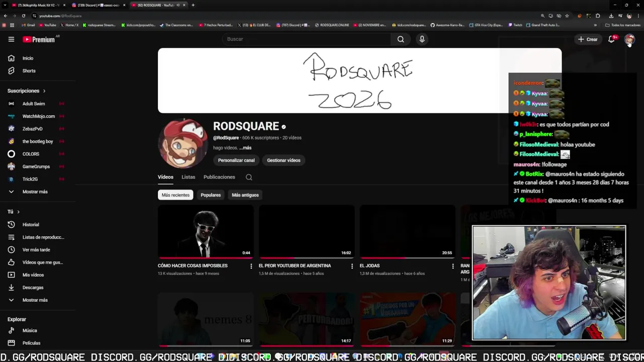Open the browser three-dot menu
Viewport: 644px width, 362px height.
(638, 16)
